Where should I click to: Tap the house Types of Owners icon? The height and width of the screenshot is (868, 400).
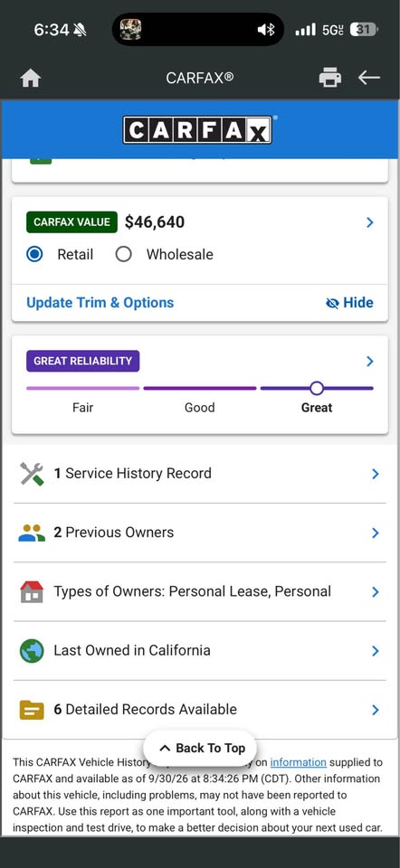point(32,591)
